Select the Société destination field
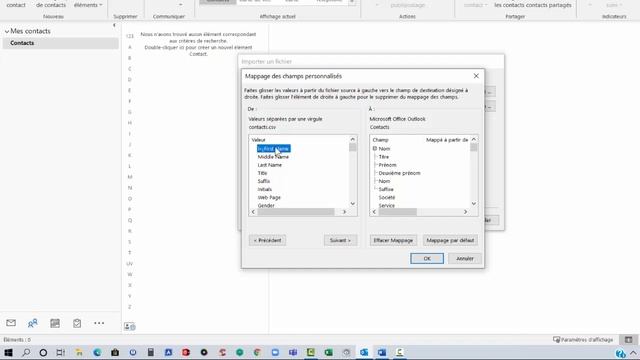The image size is (640, 360). 387,198
